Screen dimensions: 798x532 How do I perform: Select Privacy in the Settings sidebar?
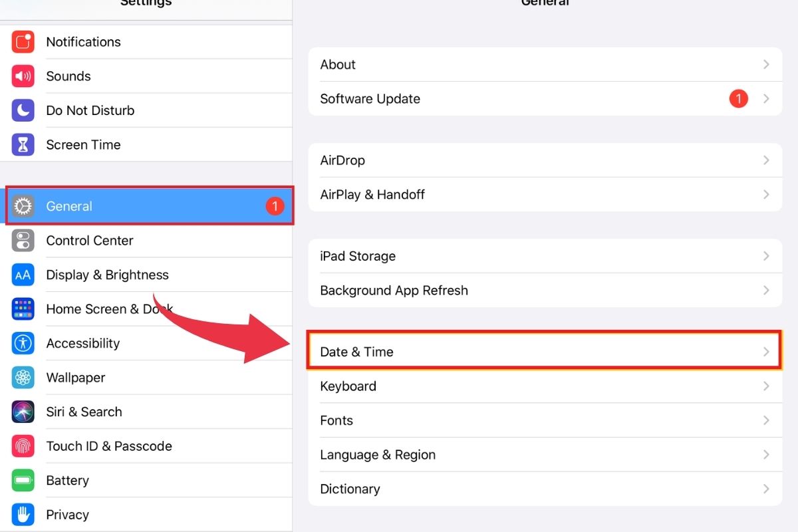67,514
